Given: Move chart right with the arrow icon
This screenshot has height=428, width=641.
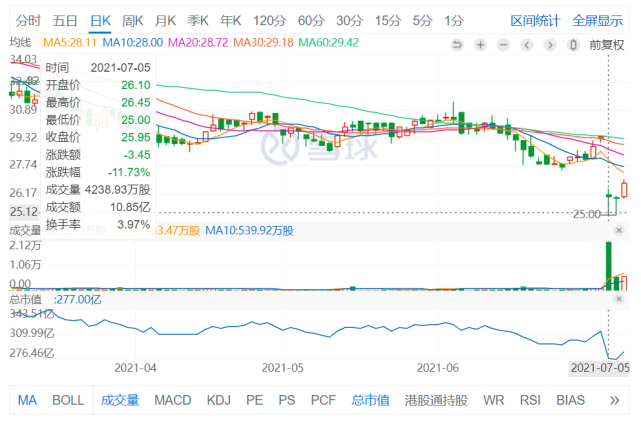Looking at the screenshot, I should 550,45.
